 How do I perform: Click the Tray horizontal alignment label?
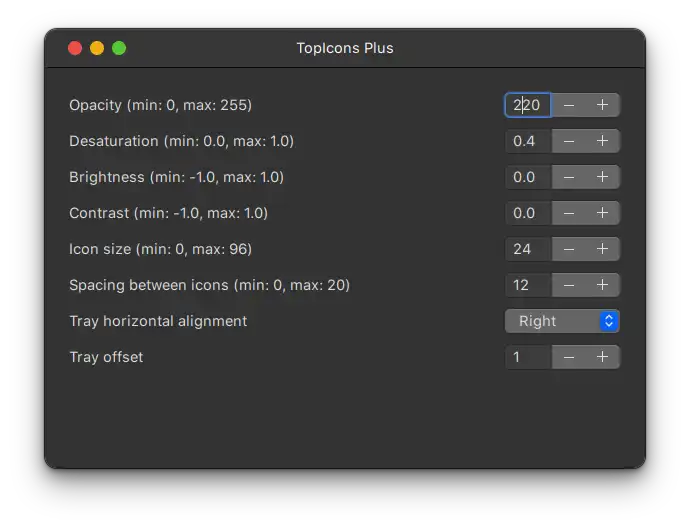pos(158,321)
